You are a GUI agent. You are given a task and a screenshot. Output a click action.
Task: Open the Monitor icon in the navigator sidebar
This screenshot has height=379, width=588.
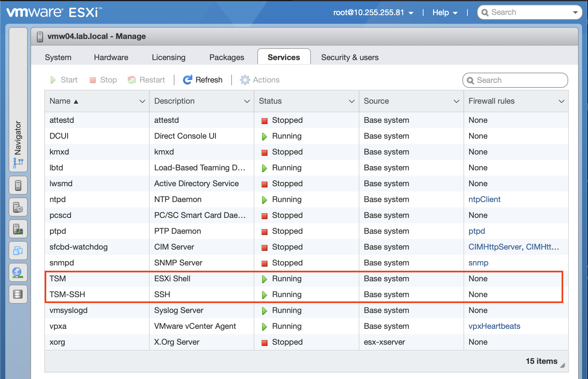(x=18, y=229)
